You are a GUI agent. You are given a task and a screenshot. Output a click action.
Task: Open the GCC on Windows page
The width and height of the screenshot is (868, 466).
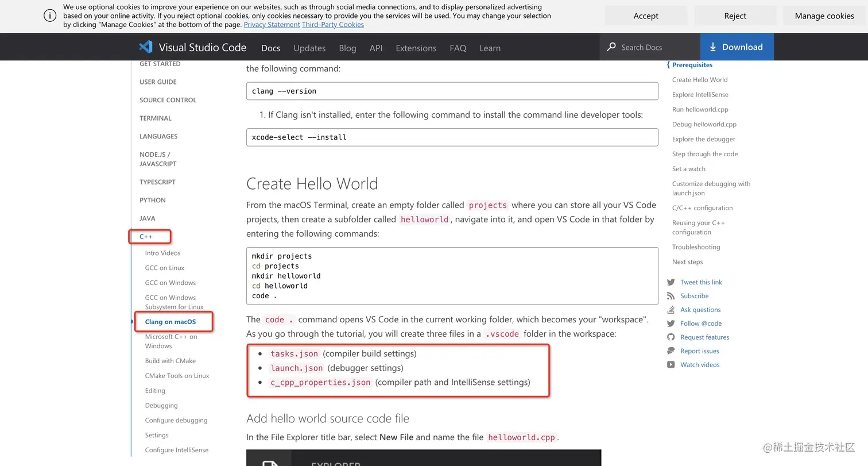(170, 283)
